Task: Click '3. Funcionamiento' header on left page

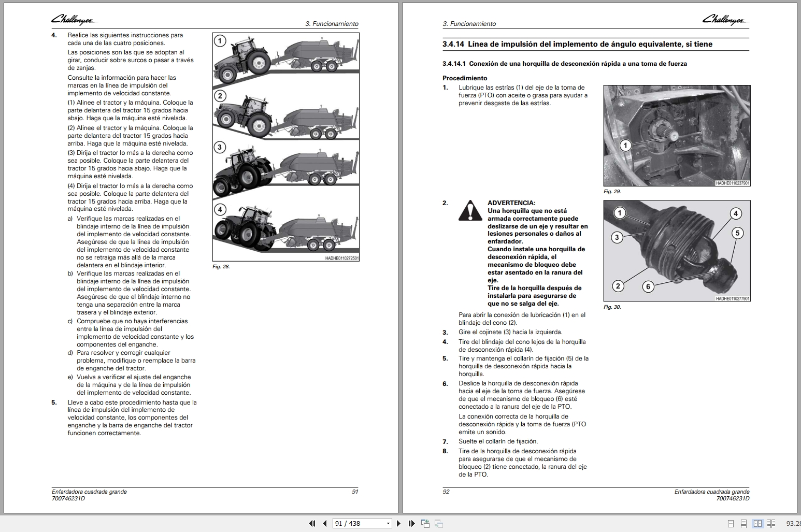Action: pos(332,24)
